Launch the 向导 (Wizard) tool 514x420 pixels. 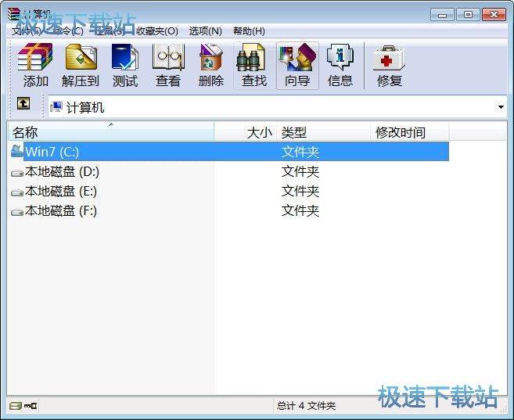pos(297,64)
